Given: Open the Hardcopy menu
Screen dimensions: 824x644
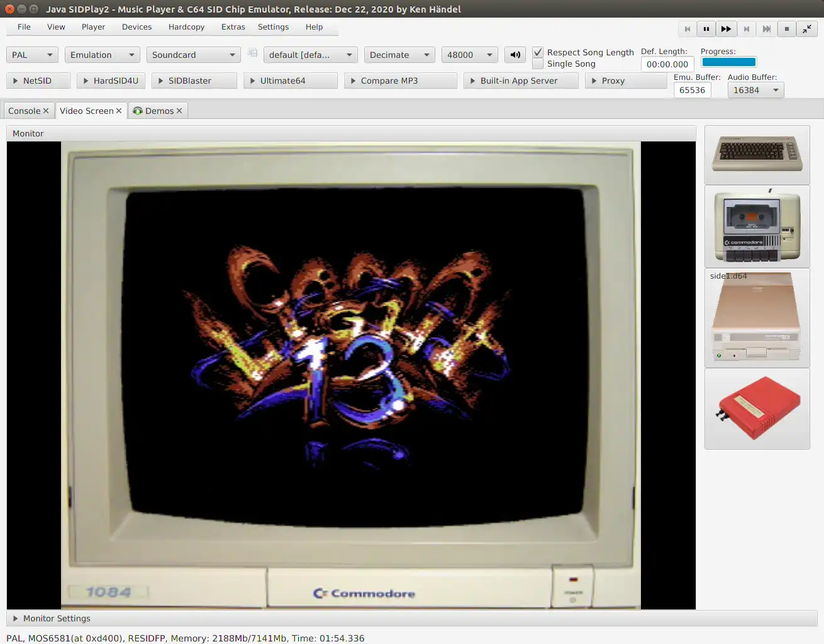Looking at the screenshot, I should point(186,27).
